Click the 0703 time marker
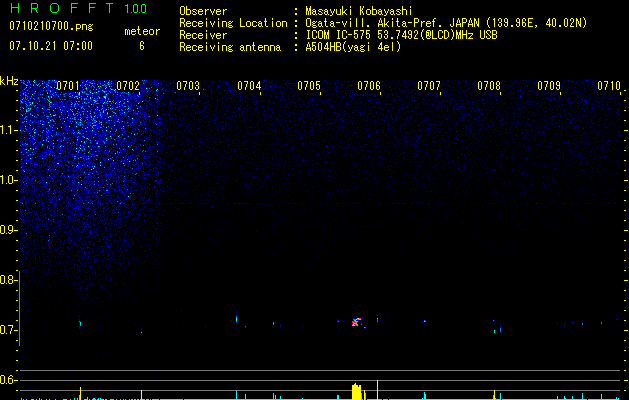Screen dimensions: 629x400 coord(188,86)
